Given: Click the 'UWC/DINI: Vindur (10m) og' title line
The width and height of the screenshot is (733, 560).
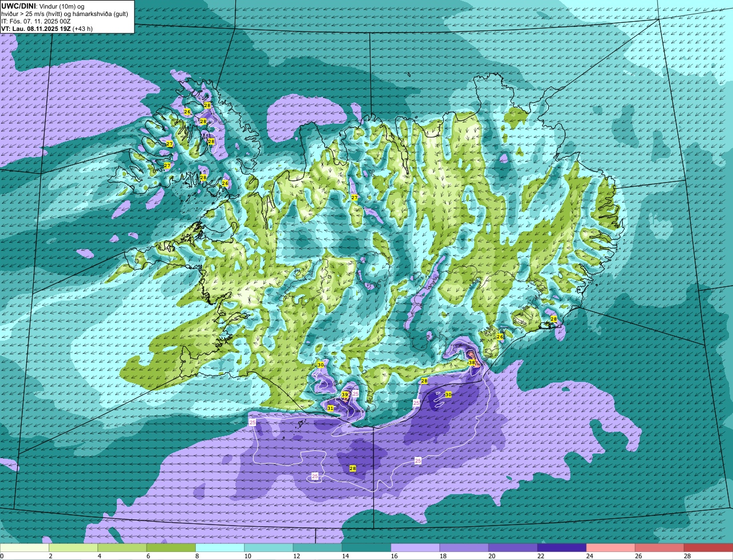Looking at the screenshot, I should 43,5.
